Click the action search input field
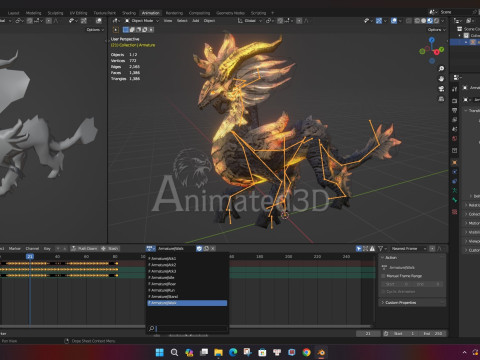This screenshot has height=360, width=480. [x=187, y=329]
